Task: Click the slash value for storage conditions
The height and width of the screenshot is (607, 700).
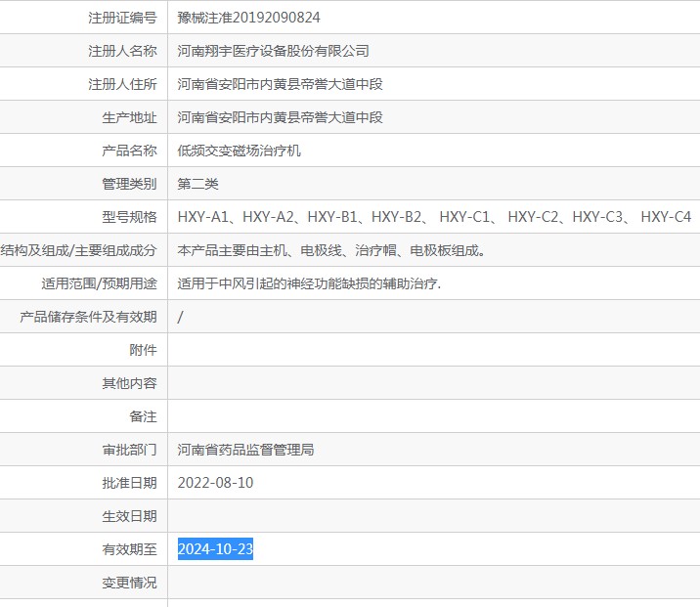Action: pyautogui.click(x=180, y=317)
